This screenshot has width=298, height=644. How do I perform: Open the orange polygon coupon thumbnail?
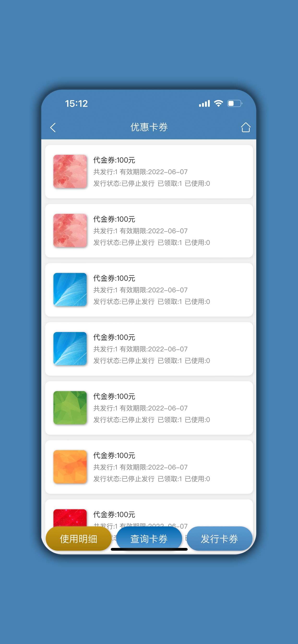click(70, 466)
